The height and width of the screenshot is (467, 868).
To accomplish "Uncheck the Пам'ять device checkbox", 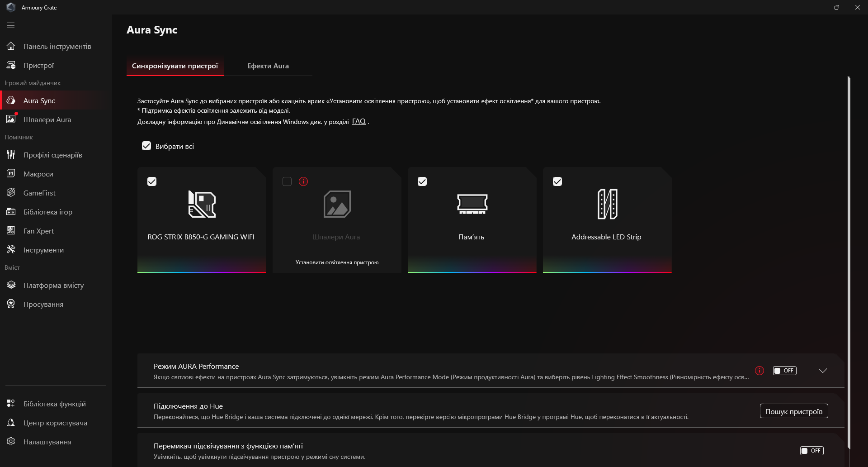I will pos(422,181).
